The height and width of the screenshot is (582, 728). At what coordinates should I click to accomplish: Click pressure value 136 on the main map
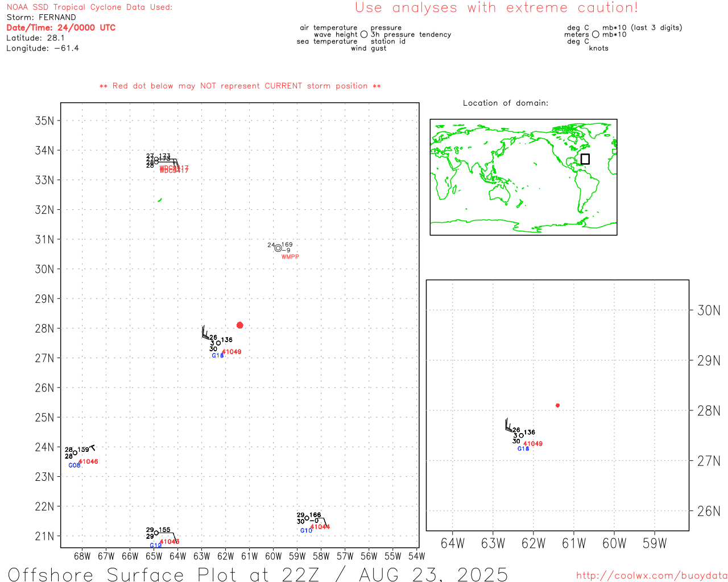click(x=227, y=340)
